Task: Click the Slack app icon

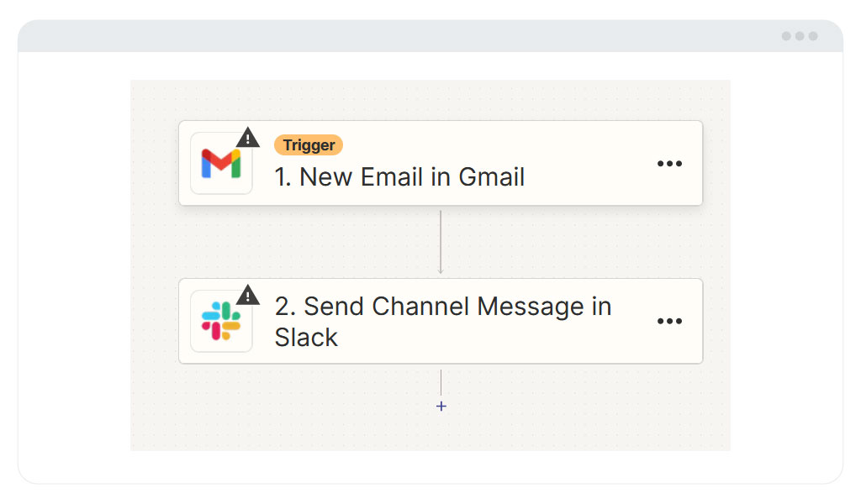Action: point(221,321)
